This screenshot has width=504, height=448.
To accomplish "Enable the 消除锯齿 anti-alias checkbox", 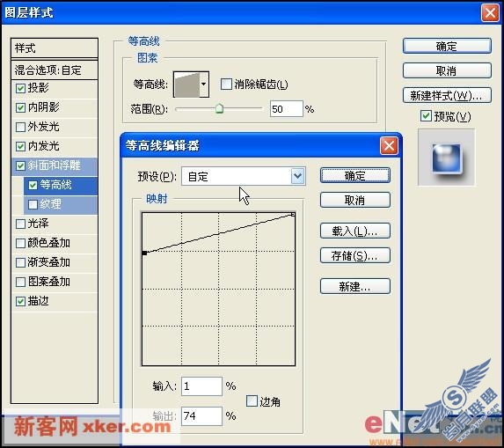I will [x=226, y=84].
